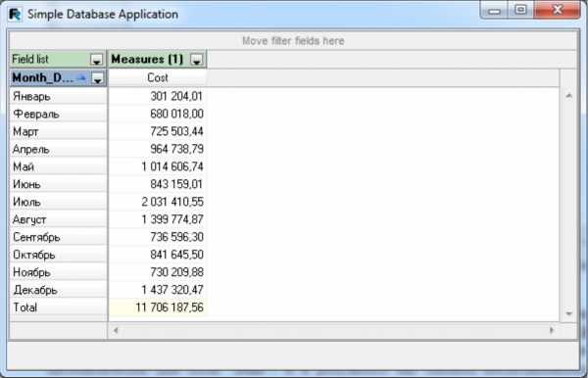Click the 'Move filter fields here' area
588x378 pixels.
pos(293,40)
